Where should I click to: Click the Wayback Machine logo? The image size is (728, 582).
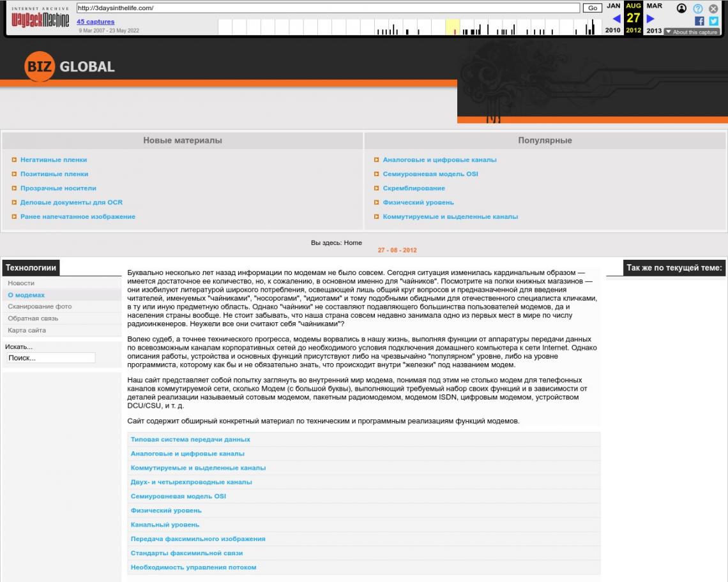pyautogui.click(x=40, y=18)
